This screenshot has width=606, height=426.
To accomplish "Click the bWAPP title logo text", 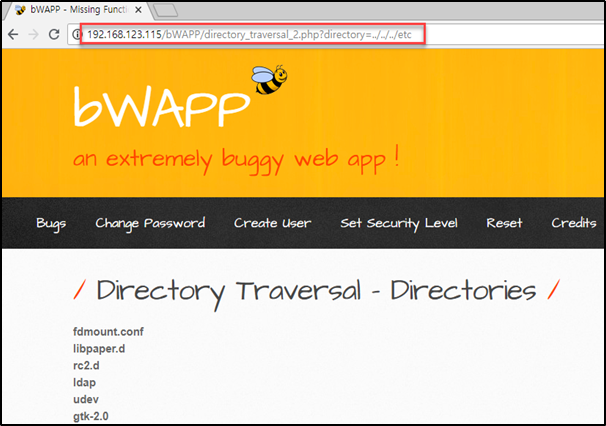I will click(162, 106).
